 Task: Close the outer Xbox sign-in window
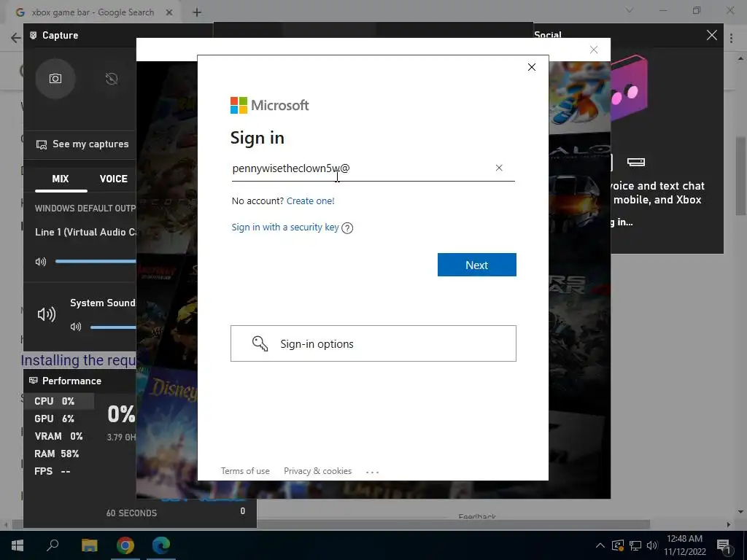click(594, 50)
